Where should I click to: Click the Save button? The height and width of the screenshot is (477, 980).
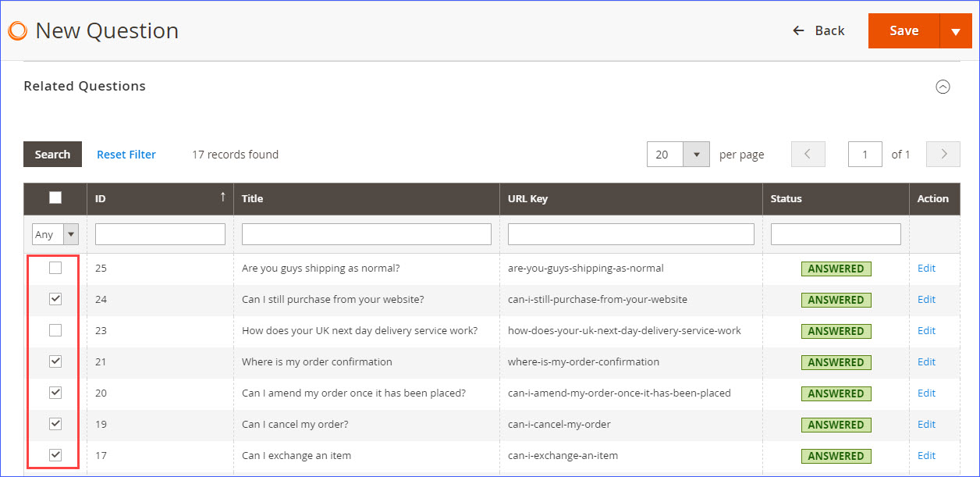coord(903,30)
